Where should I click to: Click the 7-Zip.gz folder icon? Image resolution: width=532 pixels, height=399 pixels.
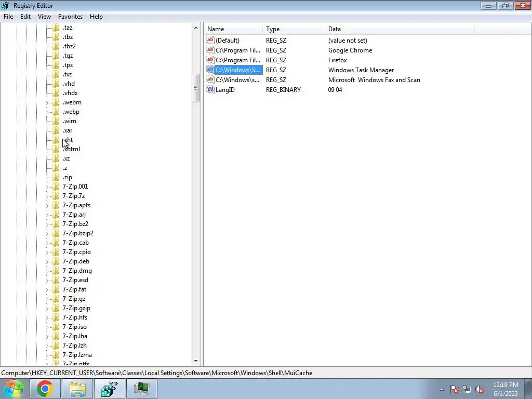[x=56, y=299]
